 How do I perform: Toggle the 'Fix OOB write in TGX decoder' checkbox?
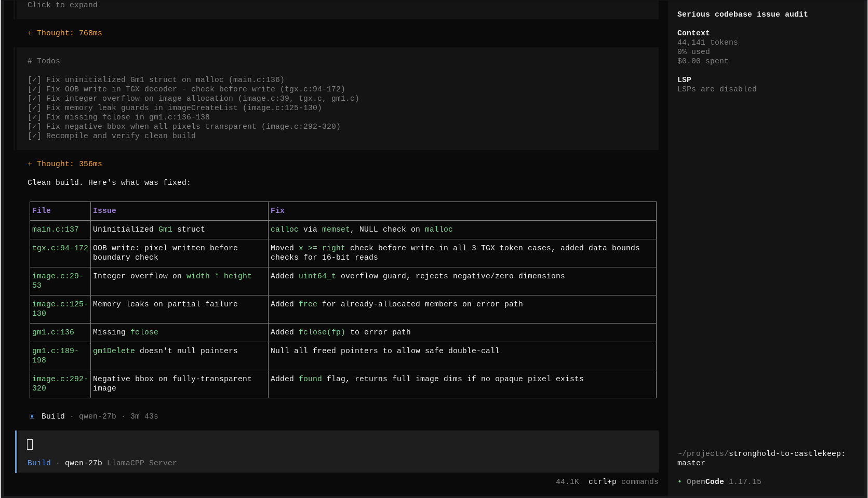34,89
